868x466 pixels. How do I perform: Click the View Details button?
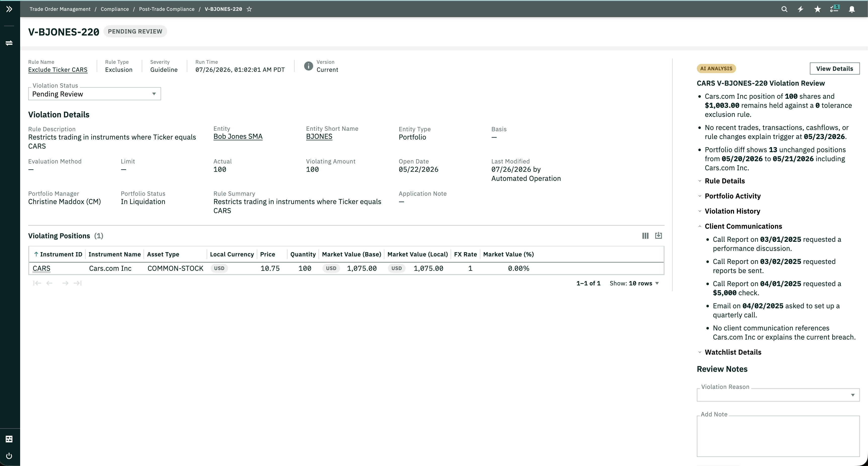pos(834,69)
